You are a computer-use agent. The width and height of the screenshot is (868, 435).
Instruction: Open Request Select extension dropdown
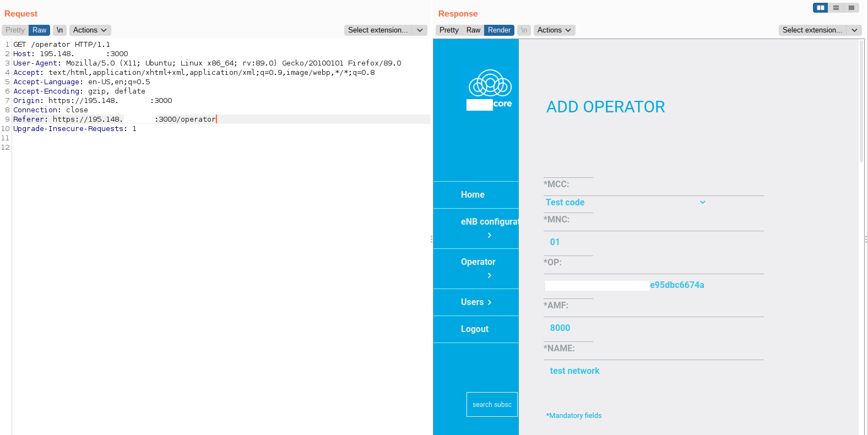[x=386, y=30]
